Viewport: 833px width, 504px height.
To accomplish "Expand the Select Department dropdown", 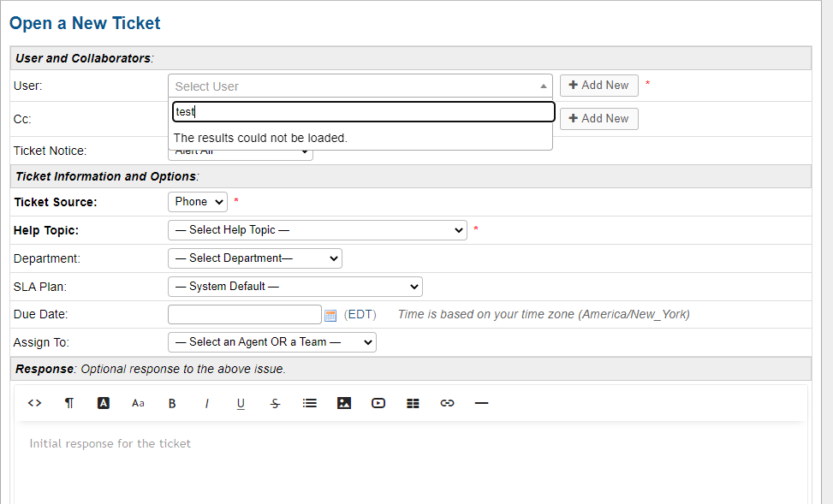I will click(254, 258).
